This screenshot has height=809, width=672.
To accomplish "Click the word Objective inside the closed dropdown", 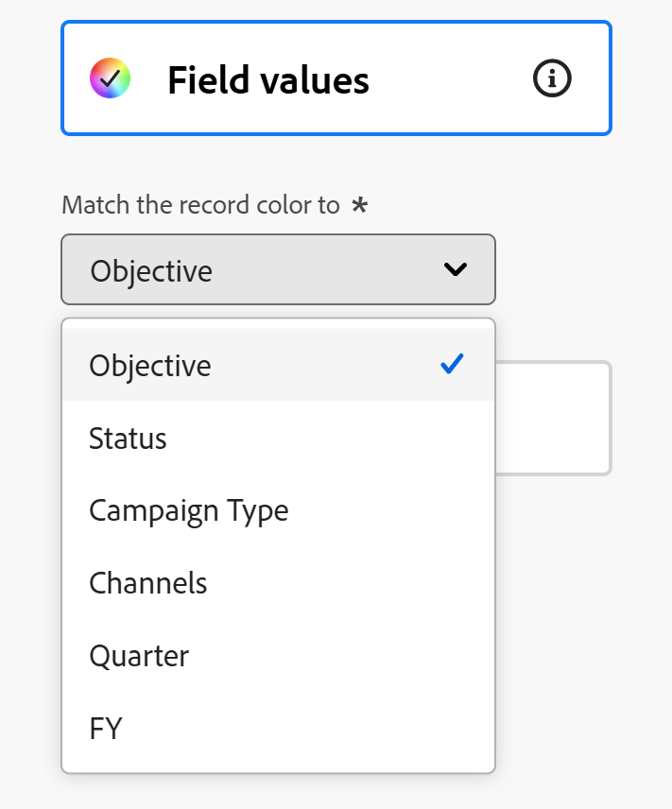I will coord(151,271).
